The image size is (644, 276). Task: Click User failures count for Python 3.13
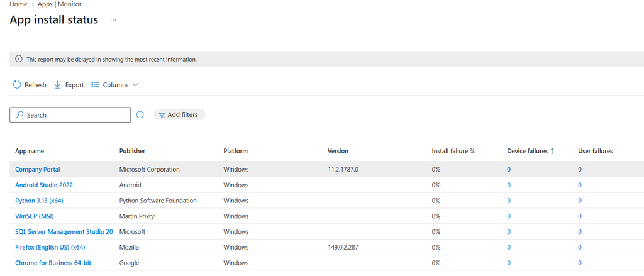pos(580,201)
